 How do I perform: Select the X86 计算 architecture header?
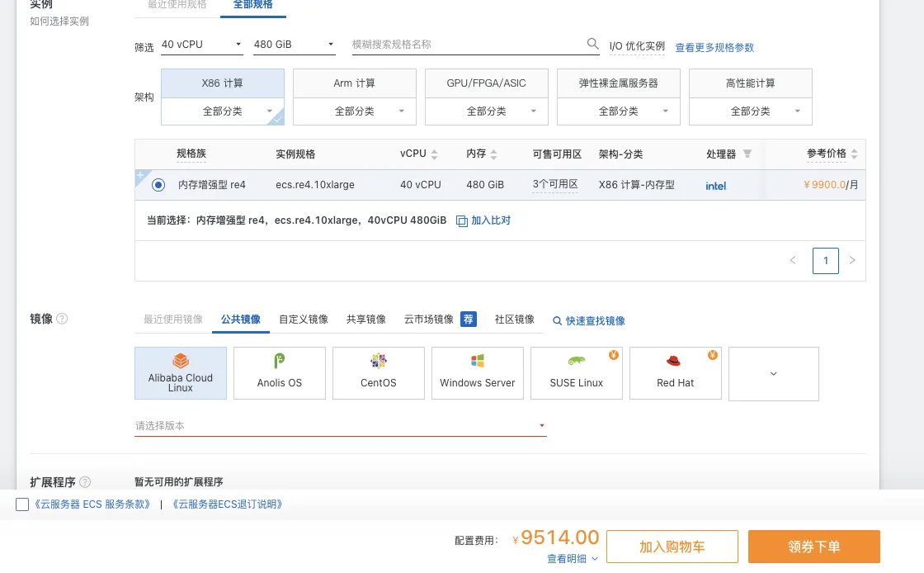[x=223, y=83]
